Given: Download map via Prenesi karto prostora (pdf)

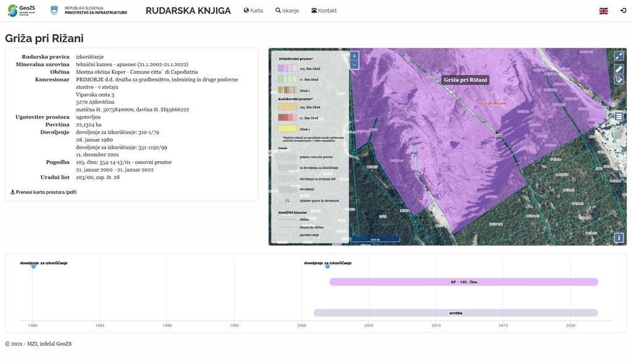Looking at the screenshot, I should pyautogui.click(x=43, y=192).
